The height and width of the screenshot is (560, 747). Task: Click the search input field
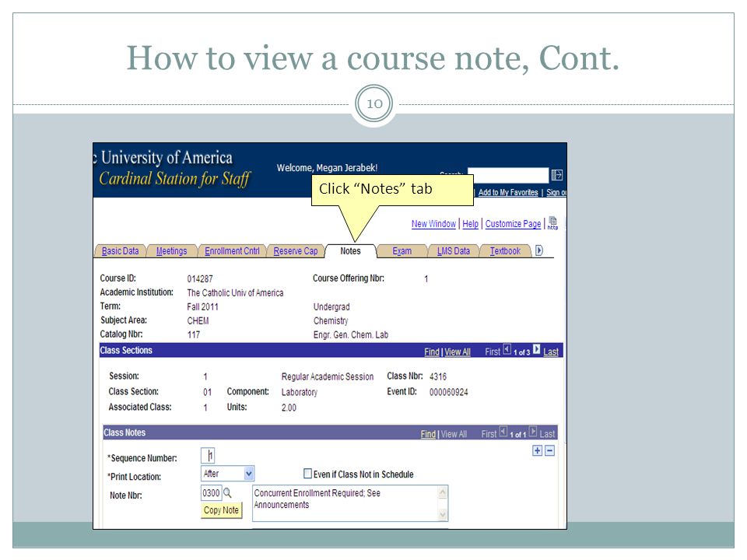(x=508, y=175)
